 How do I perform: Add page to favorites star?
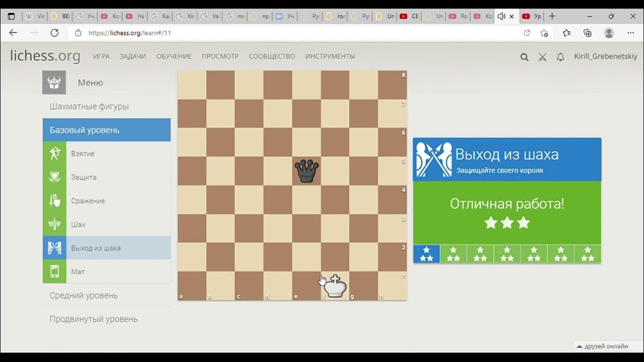(x=544, y=33)
